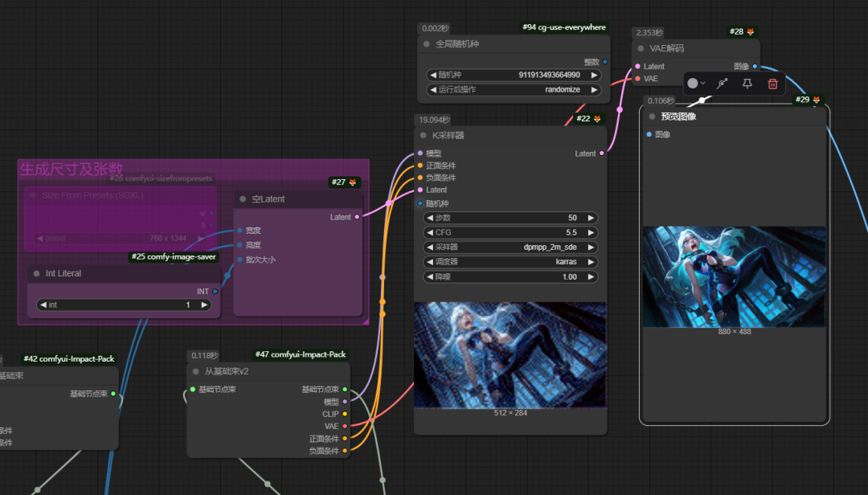Click the CLIP output port on 从基础束v2
The height and width of the screenshot is (495, 868).
[x=345, y=414]
